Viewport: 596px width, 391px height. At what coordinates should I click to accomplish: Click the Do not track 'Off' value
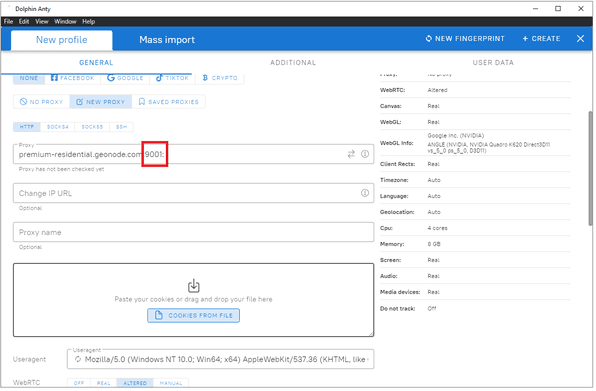[433, 309]
